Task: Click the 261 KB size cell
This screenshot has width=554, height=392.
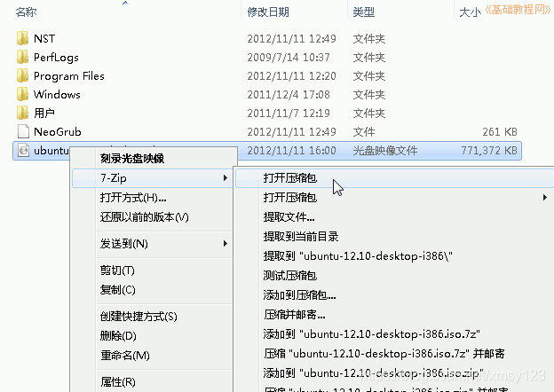Action: coord(500,132)
